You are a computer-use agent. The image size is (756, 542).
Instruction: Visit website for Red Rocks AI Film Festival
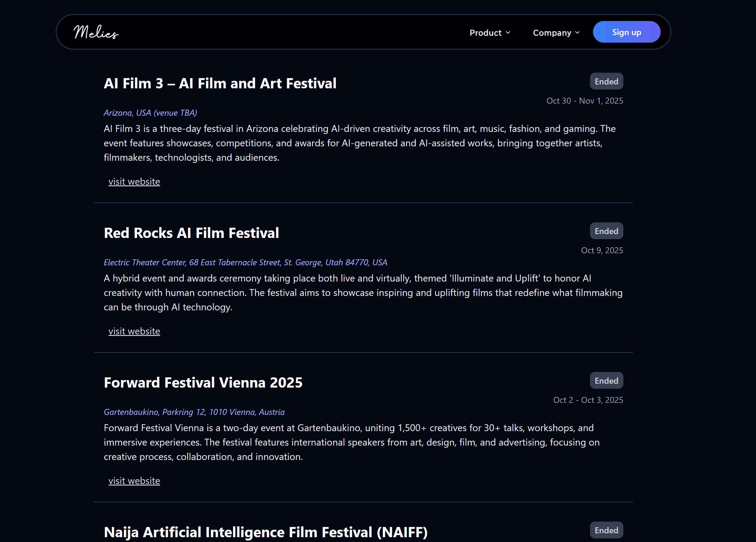tap(134, 331)
